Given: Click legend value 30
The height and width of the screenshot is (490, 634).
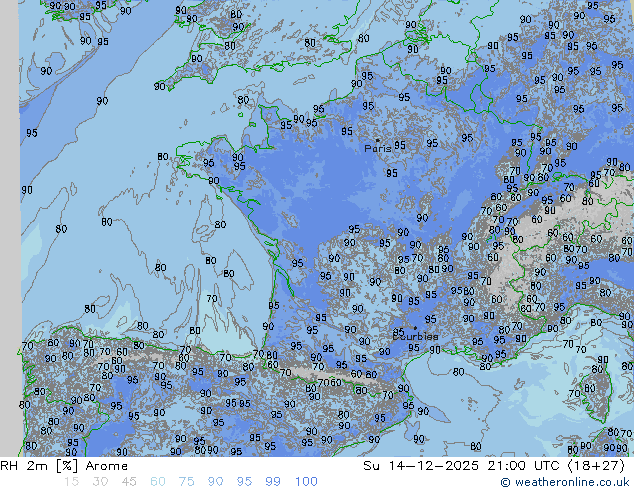Looking at the screenshot, I should 100,482.
